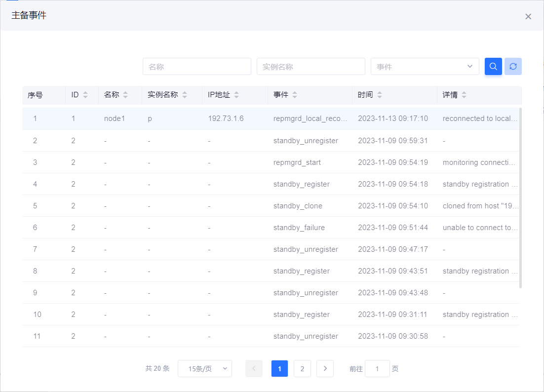Sort by 事件 column sort icon
Image resolution: width=544 pixels, height=392 pixels.
pyautogui.click(x=295, y=95)
